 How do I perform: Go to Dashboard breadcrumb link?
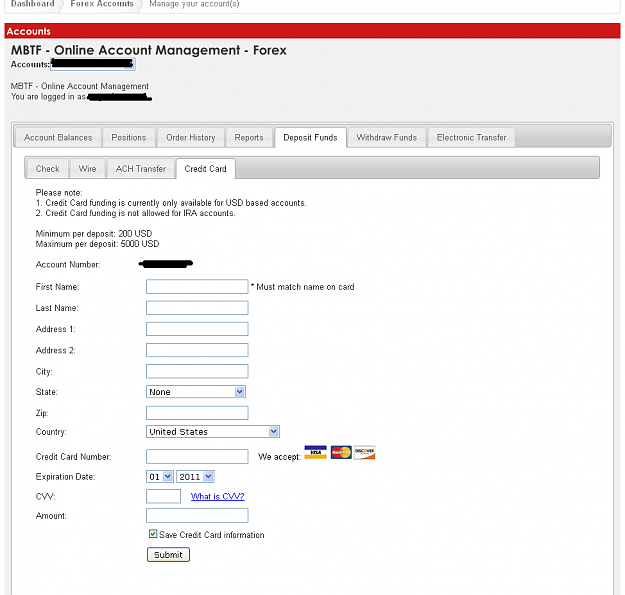33,4
